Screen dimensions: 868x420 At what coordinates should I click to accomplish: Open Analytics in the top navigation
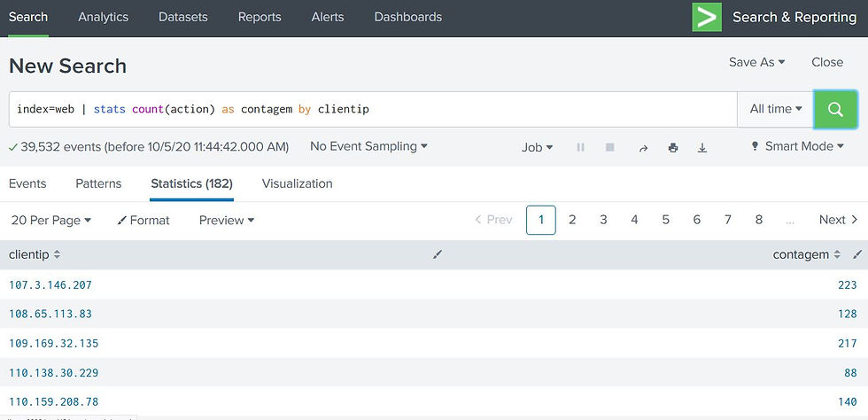104,17
